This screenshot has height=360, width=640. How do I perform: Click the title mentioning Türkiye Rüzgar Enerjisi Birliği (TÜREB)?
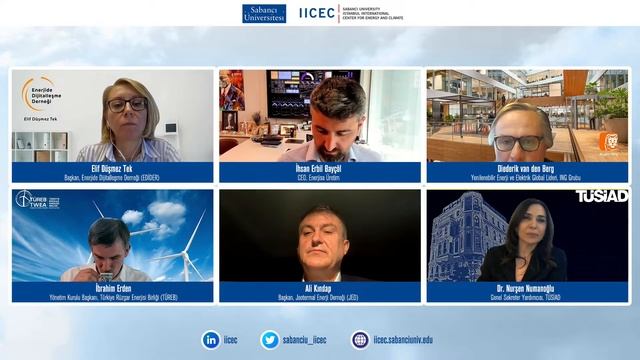tap(113, 298)
